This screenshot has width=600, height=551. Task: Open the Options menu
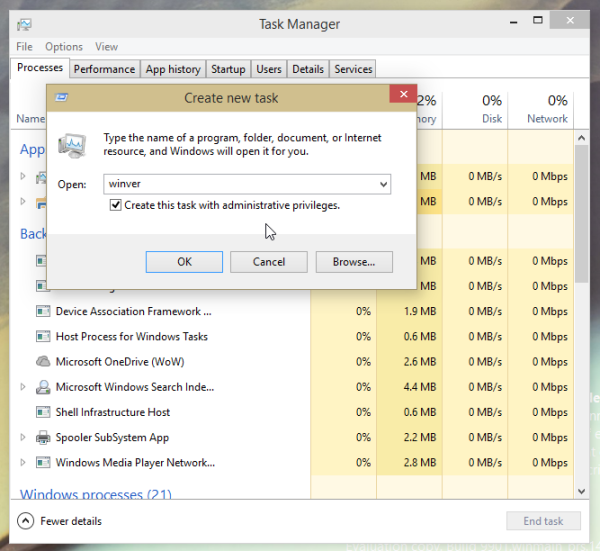(64, 46)
